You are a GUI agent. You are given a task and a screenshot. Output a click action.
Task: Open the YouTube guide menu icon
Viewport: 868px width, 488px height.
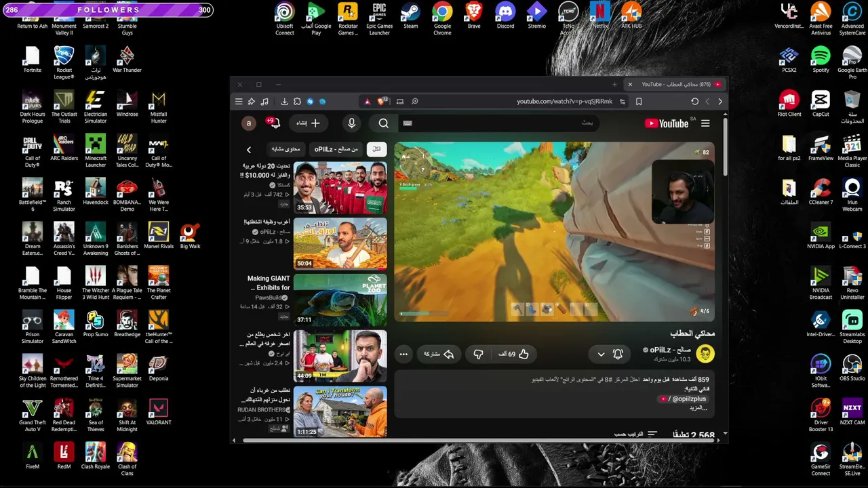705,123
